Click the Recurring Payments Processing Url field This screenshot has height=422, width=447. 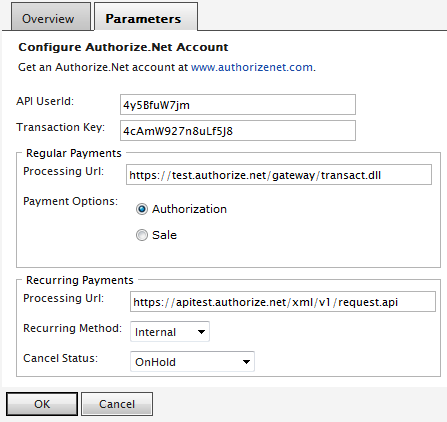point(283,302)
